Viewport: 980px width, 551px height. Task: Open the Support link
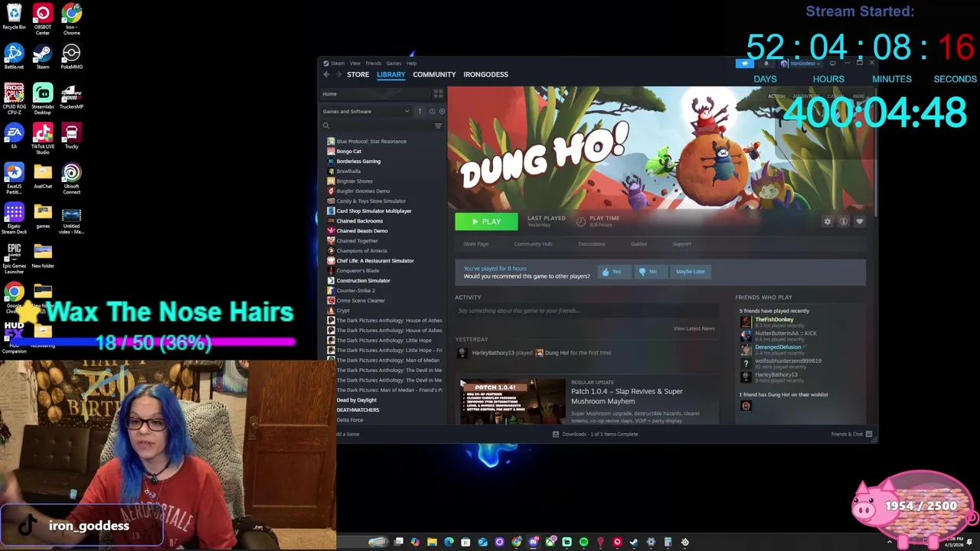point(681,244)
